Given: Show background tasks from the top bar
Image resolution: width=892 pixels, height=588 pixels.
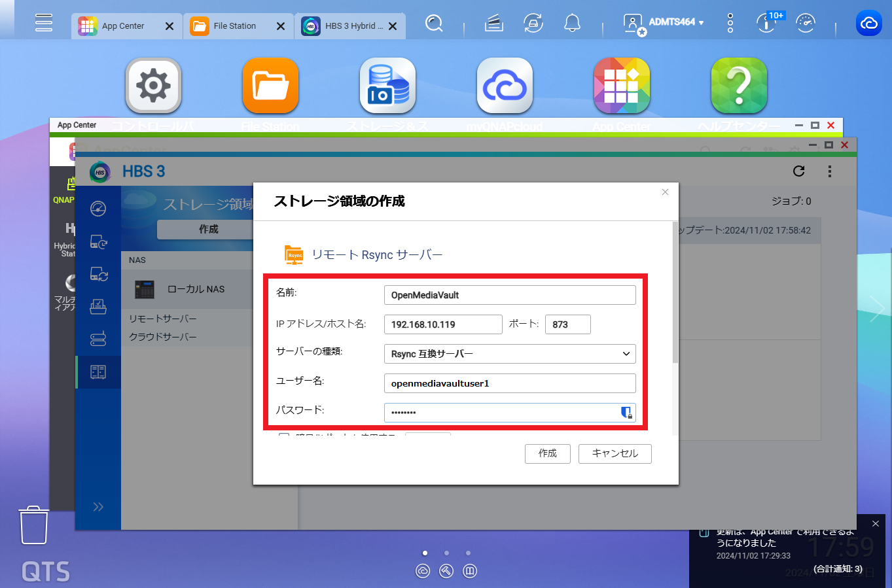Looking at the screenshot, I should pos(494,24).
